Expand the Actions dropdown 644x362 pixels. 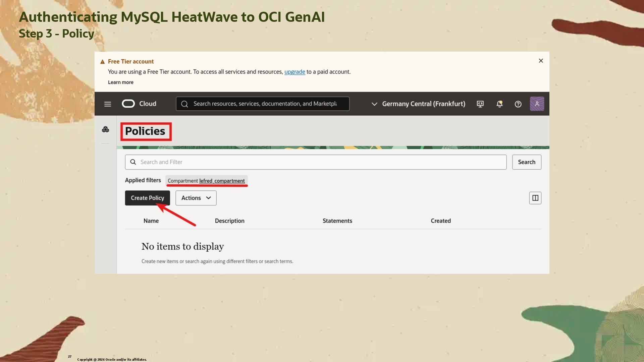click(196, 198)
